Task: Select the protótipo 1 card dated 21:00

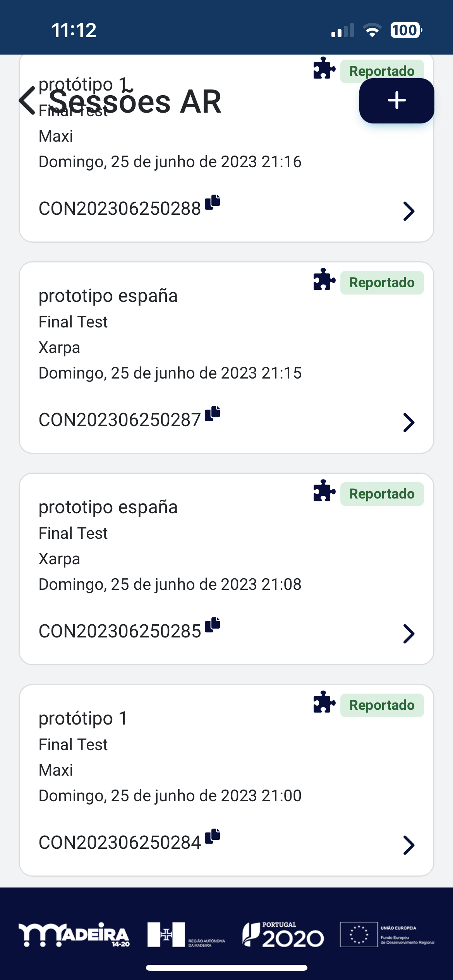Action: tap(226, 780)
